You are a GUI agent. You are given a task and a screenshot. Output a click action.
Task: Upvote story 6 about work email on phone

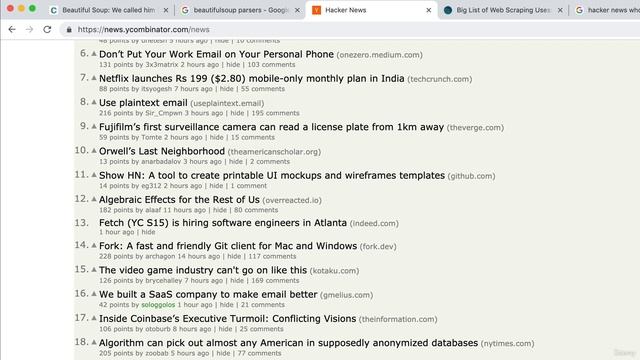[x=94, y=53]
